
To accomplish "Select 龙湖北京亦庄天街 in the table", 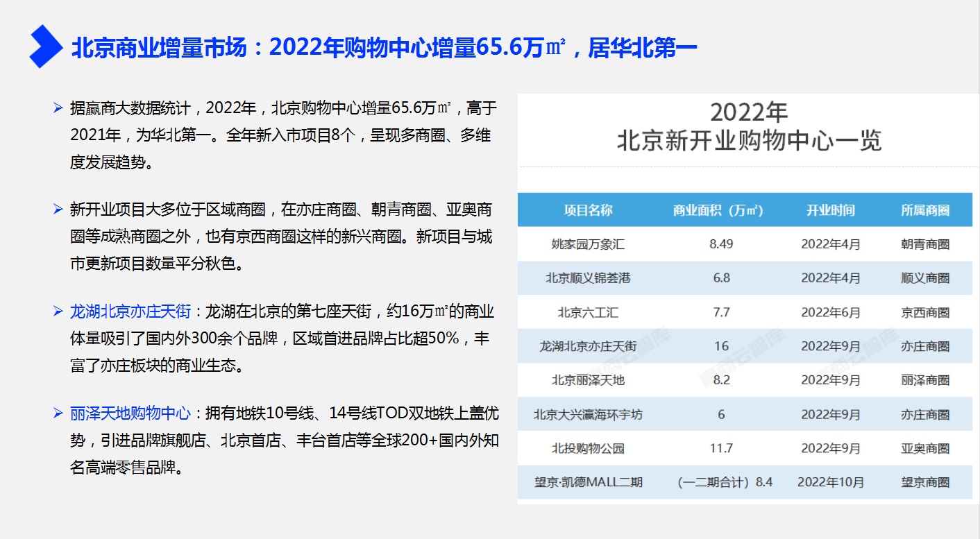I will coord(588,346).
